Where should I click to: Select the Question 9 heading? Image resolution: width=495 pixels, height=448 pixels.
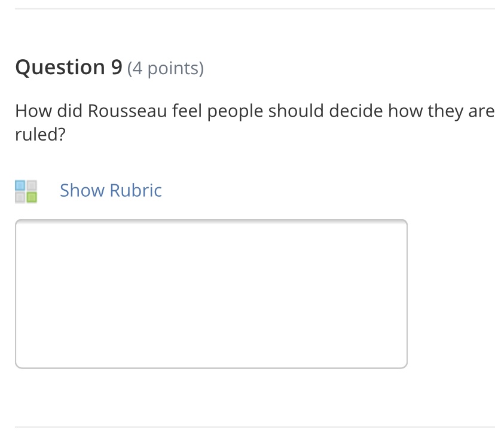click(69, 68)
